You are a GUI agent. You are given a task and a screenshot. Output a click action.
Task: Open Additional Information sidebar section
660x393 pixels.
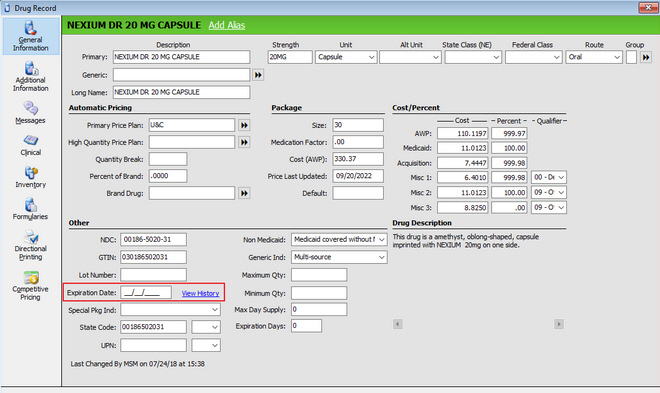(x=30, y=77)
